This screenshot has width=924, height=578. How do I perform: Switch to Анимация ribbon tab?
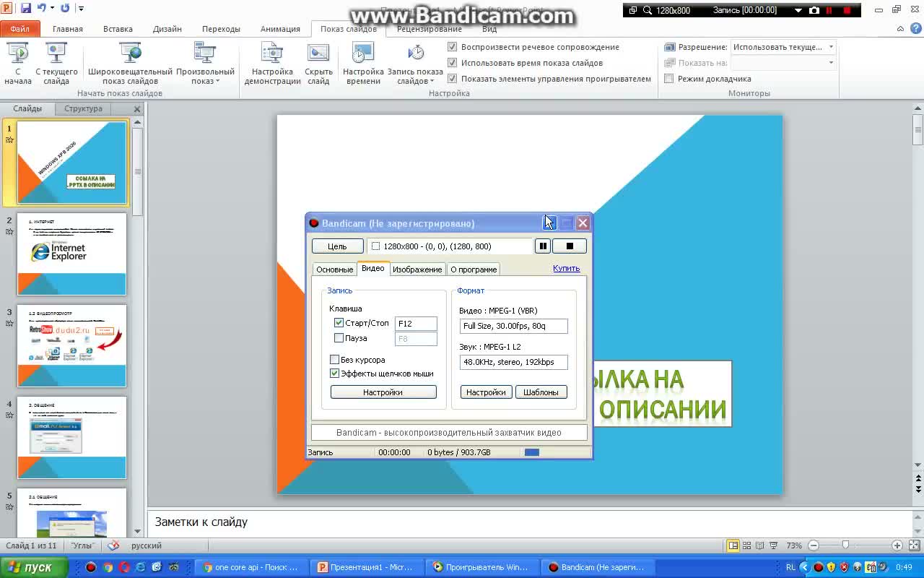click(280, 29)
